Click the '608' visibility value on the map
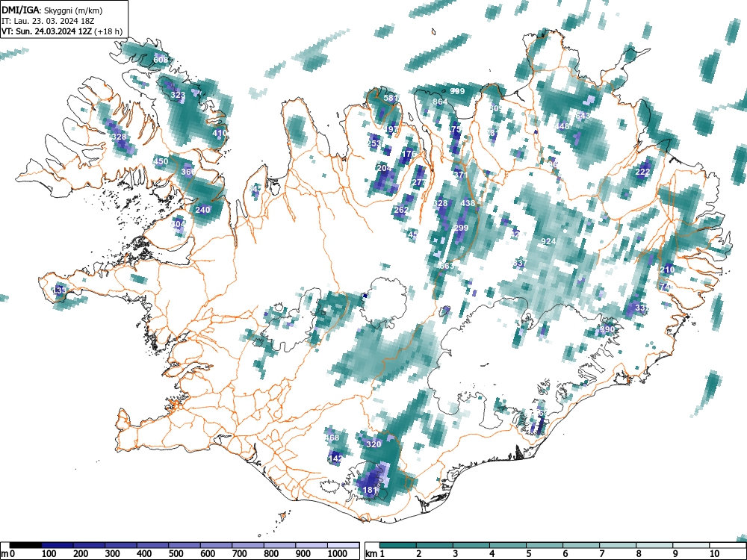Viewport: 747px width, 560px height. [161, 60]
